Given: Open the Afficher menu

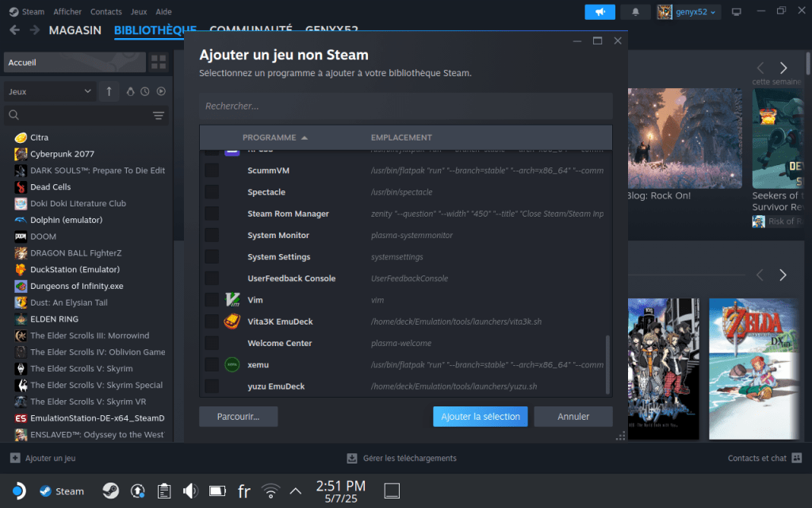Looking at the screenshot, I should (67, 12).
